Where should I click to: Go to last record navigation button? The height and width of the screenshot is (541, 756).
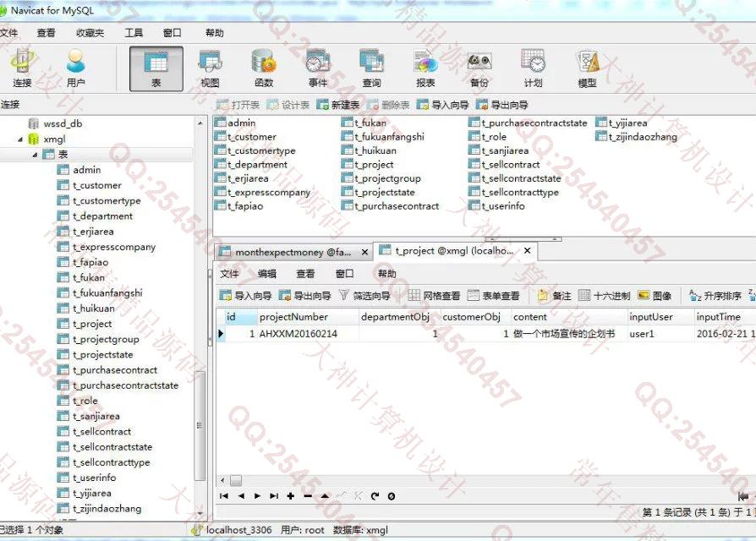click(x=274, y=495)
